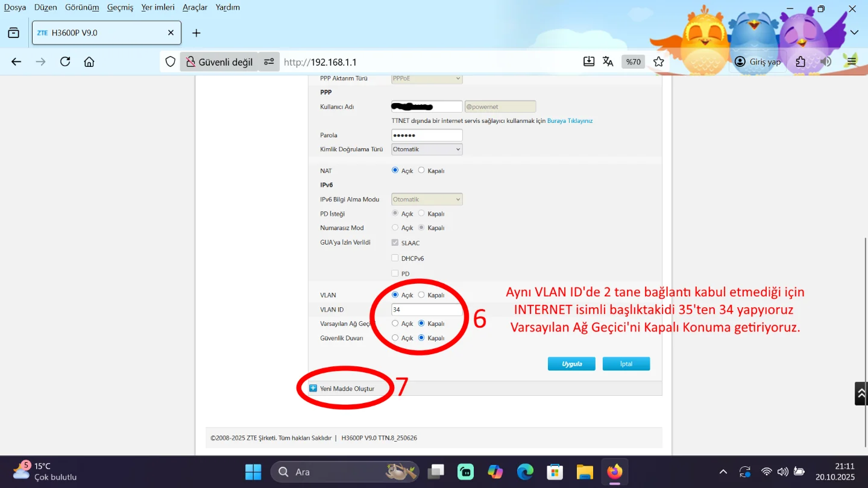Close the H3600P V9.0 tab
Screen dimensions: 868x488
click(x=171, y=33)
